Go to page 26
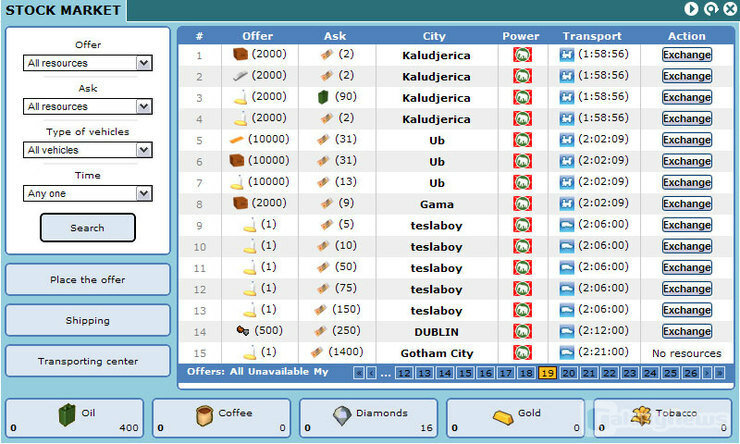The width and height of the screenshot is (740, 444). [691, 373]
